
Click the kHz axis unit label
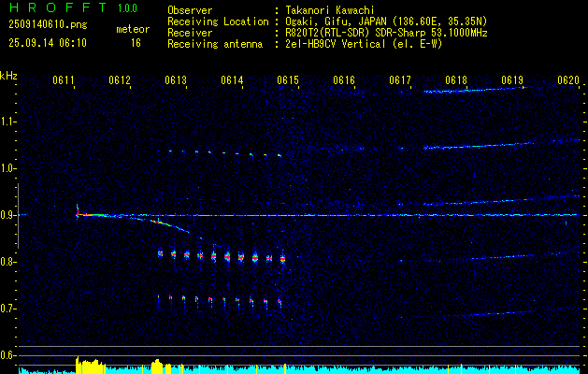(x=8, y=76)
